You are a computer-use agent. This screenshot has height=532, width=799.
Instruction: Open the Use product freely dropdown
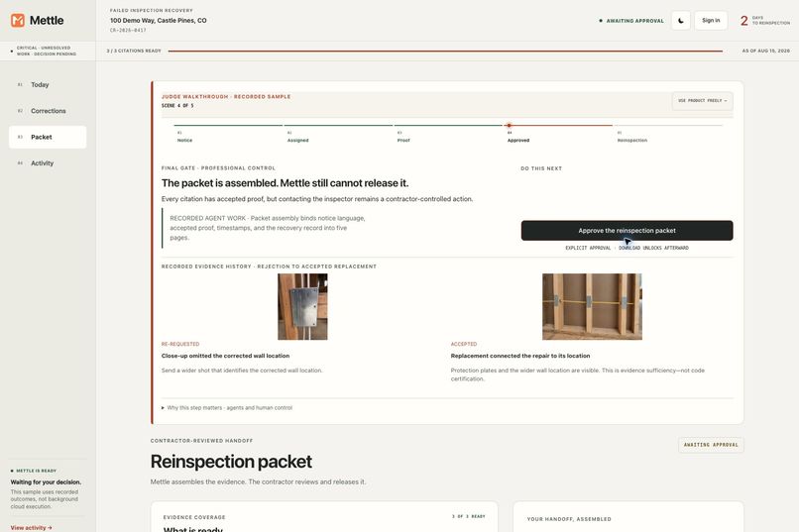pos(702,101)
